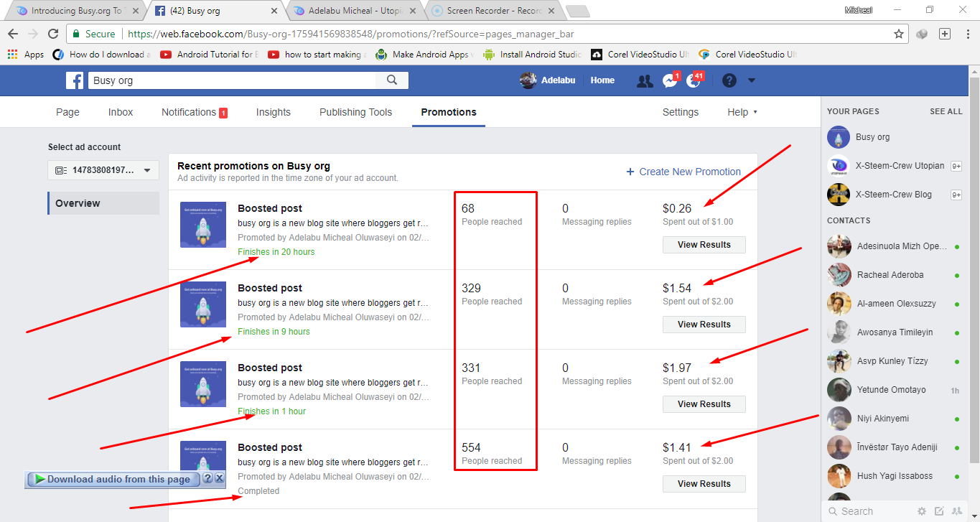Click Create New Promotion

tap(683, 172)
